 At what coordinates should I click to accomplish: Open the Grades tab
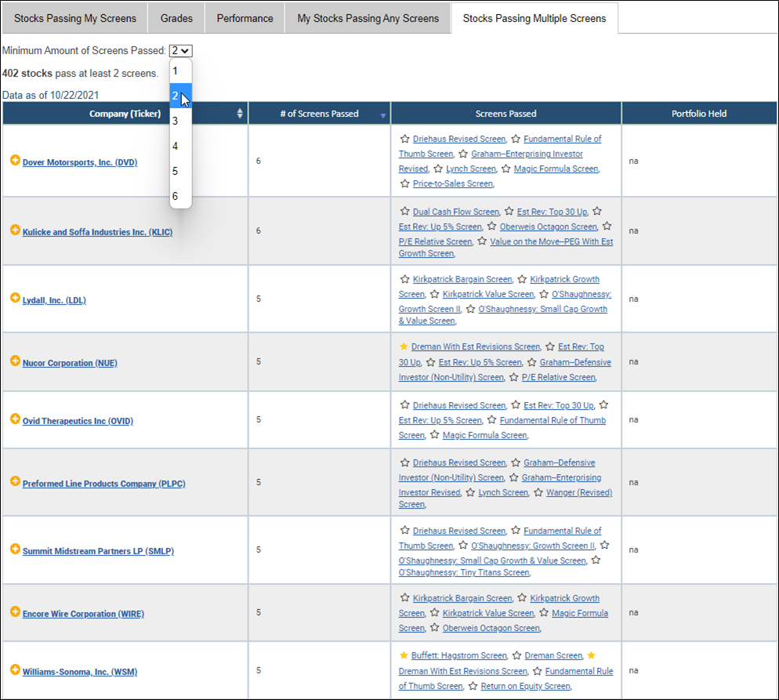176,18
